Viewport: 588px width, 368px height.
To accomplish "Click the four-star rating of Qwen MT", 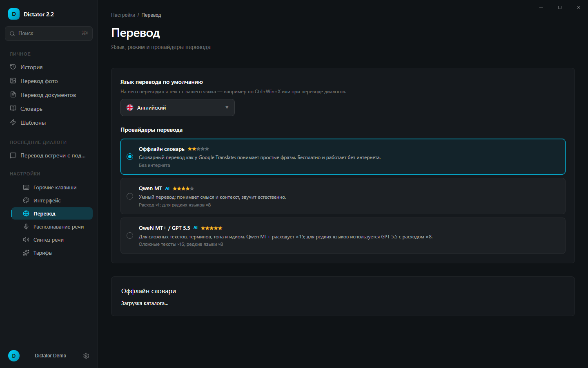I will click(x=183, y=188).
